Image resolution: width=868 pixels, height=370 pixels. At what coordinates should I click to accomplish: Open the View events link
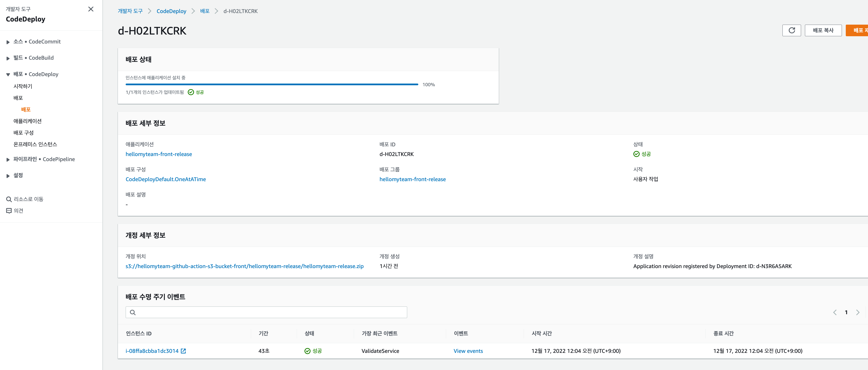tap(468, 351)
